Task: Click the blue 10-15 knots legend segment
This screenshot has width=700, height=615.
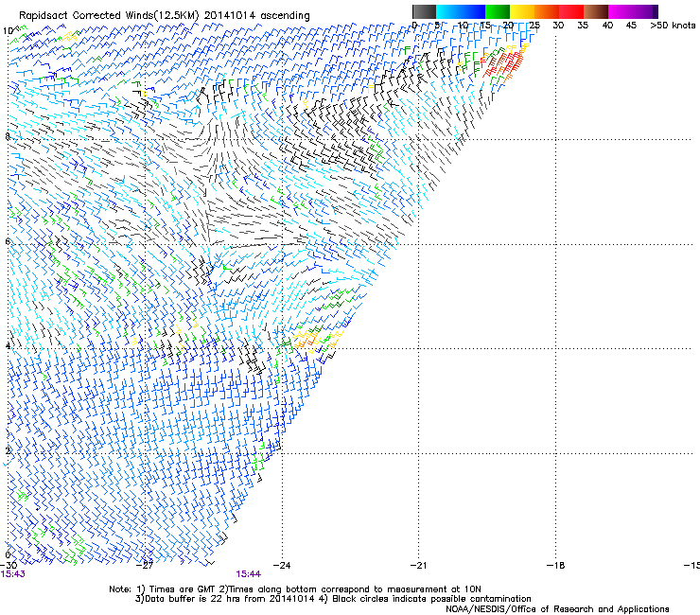Action: point(473,11)
